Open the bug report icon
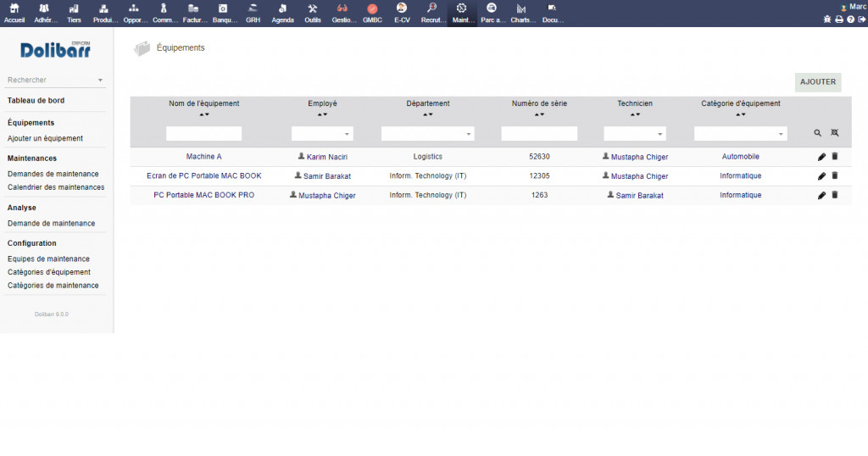Screen dimensions: 868x456 pos(827,19)
